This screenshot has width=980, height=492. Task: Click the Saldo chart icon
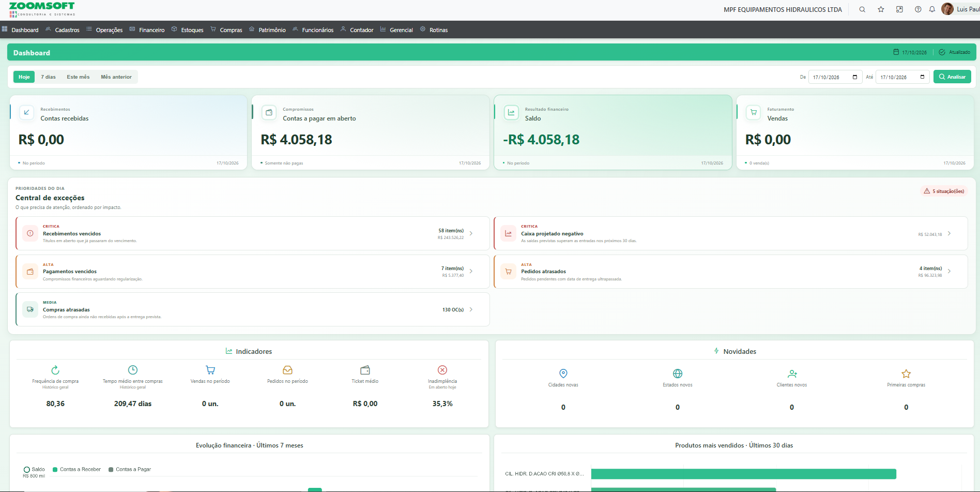click(511, 112)
